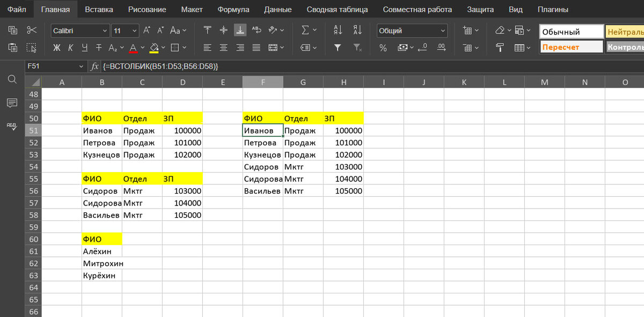Increase the font size

pyautogui.click(x=147, y=31)
